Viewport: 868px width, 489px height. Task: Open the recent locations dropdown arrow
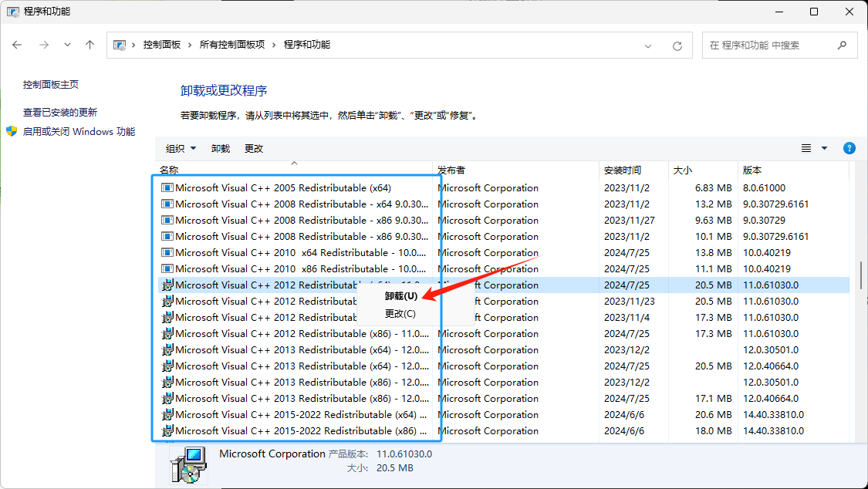click(x=67, y=45)
